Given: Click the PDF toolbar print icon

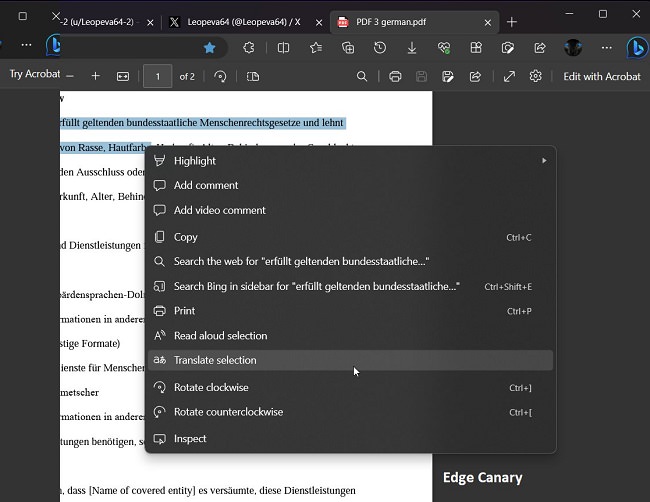Looking at the screenshot, I should tap(395, 76).
